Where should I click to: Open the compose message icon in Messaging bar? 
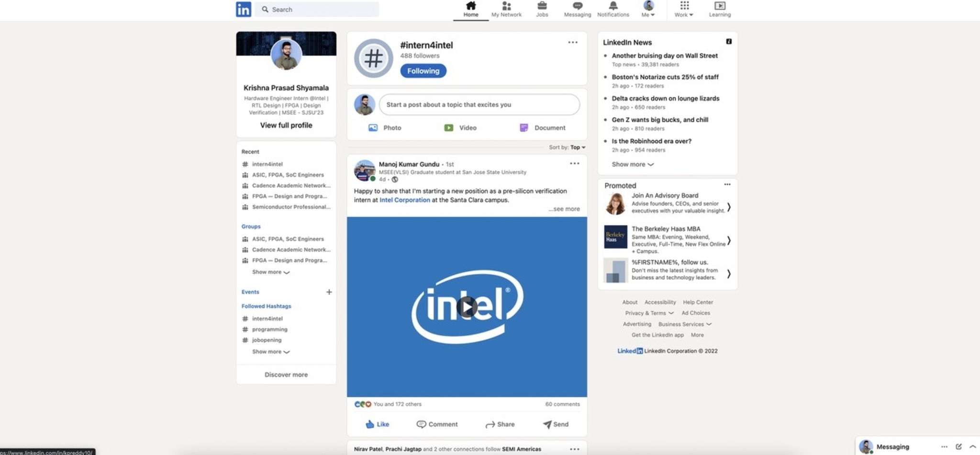point(958,446)
